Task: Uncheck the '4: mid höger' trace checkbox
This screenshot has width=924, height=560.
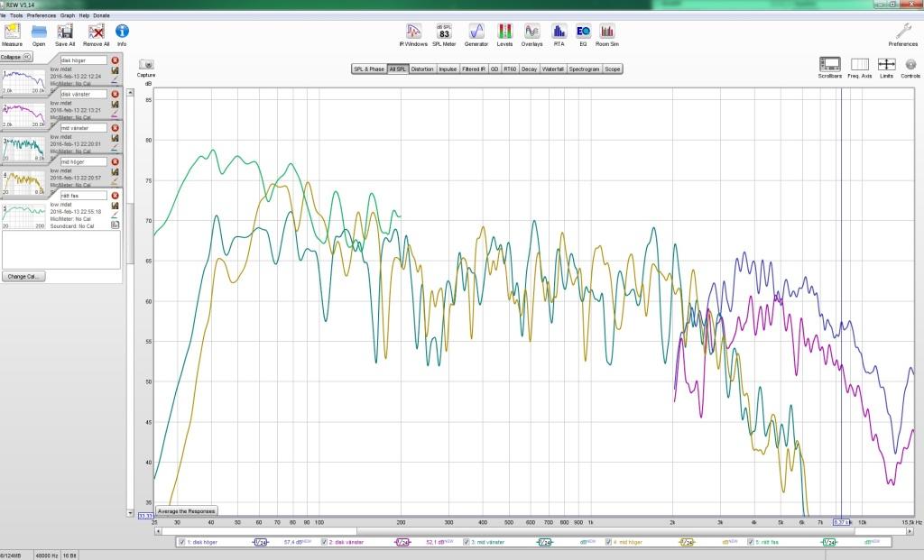Action: tap(609, 542)
